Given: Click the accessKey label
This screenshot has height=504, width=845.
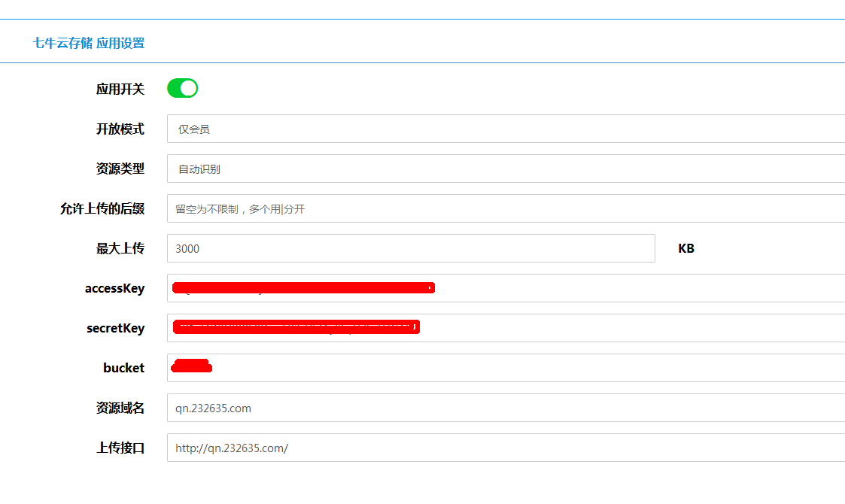Looking at the screenshot, I should tap(115, 288).
